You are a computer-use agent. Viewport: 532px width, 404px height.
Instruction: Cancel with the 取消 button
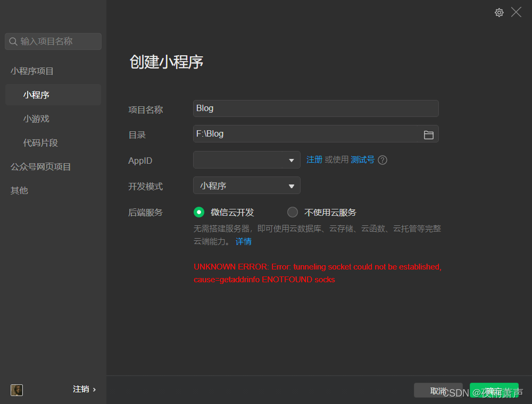pyautogui.click(x=438, y=390)
